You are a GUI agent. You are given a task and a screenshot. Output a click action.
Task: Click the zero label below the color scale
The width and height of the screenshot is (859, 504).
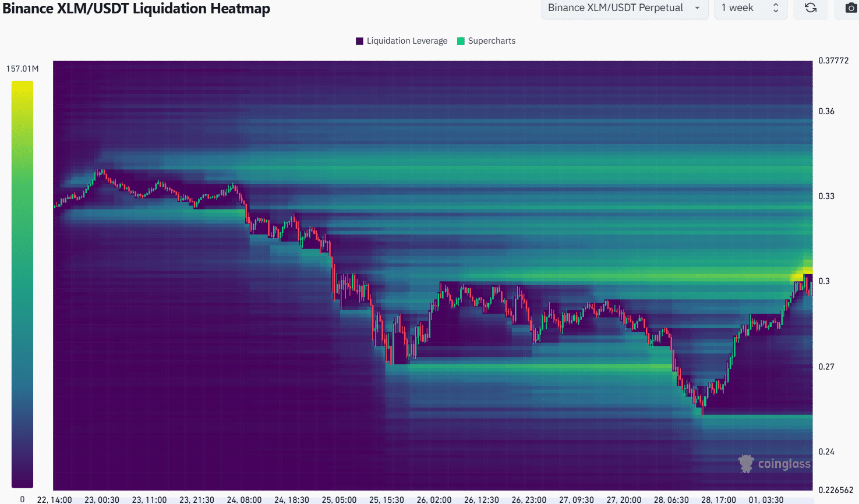coord(22,499)
